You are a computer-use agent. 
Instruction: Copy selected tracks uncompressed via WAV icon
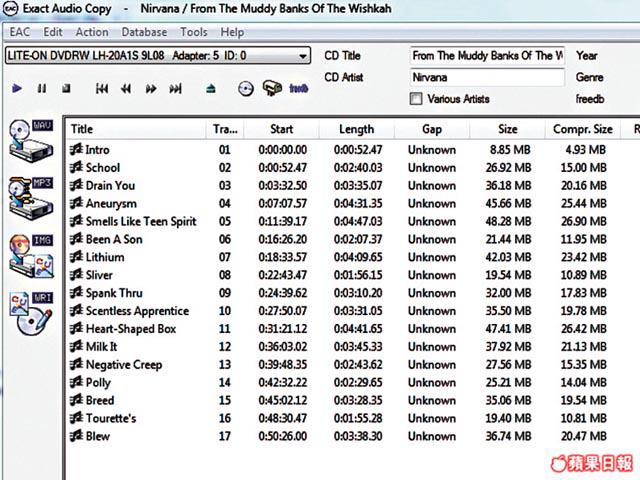point(31,140)
